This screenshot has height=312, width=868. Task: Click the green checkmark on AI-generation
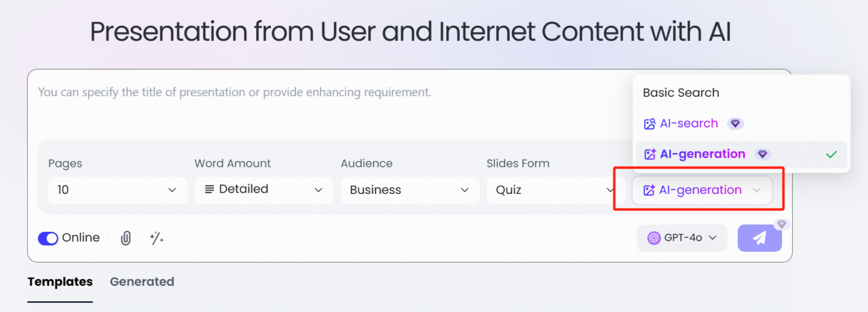[x=832, y=154]
